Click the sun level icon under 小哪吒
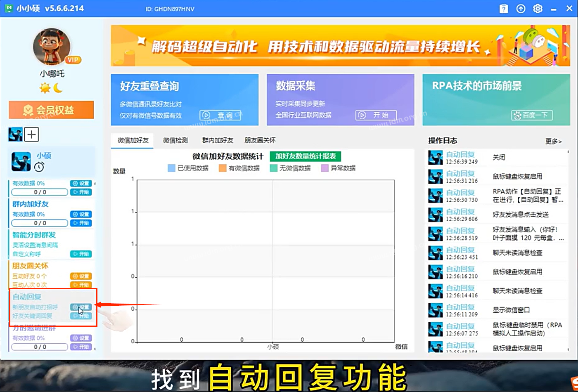Image resolution: width=578 pixels, height=392 pixels. 45,88
